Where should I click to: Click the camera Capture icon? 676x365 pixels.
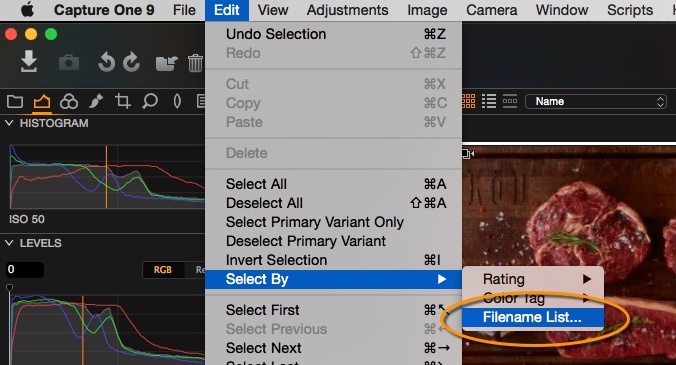69,62
